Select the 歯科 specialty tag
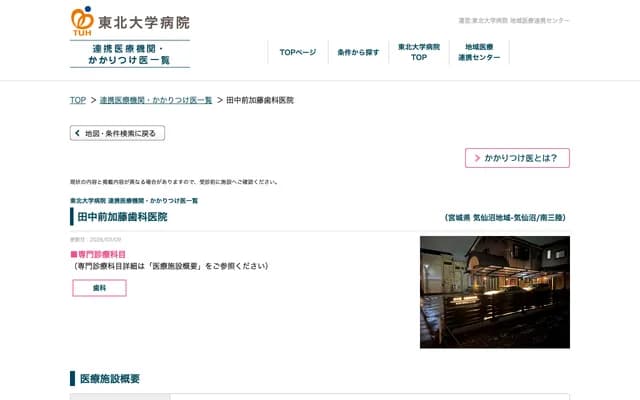The image size is (640, 400). click(99, 288)
